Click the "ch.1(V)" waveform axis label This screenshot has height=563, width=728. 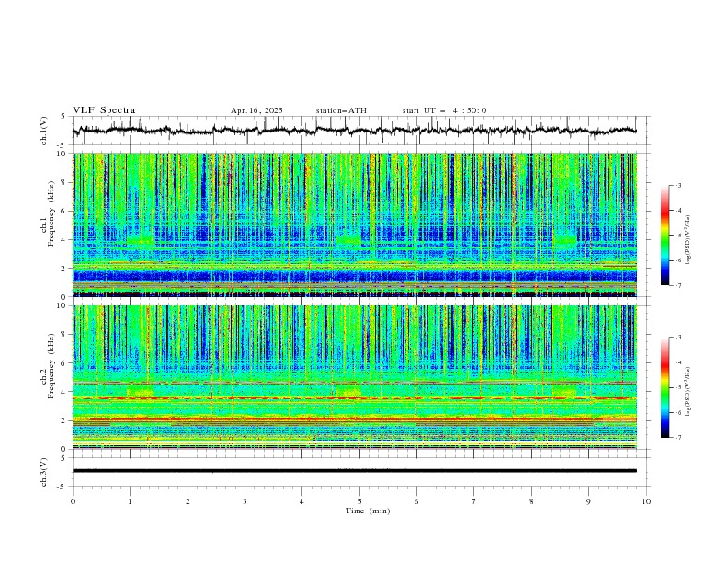point(44,131)
